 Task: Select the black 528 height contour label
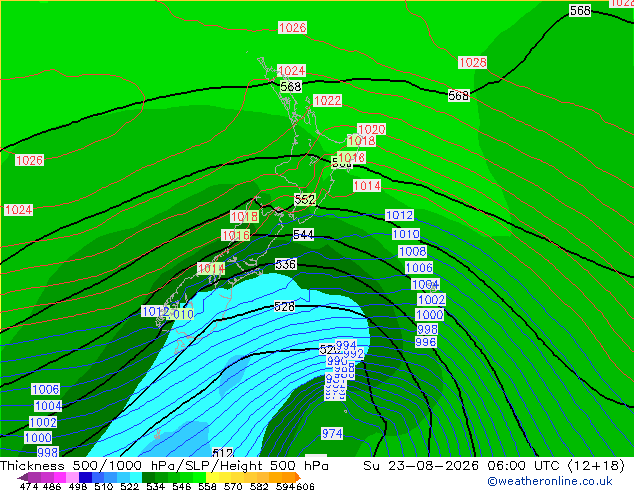pyautogui.click(x=284, y=306)
